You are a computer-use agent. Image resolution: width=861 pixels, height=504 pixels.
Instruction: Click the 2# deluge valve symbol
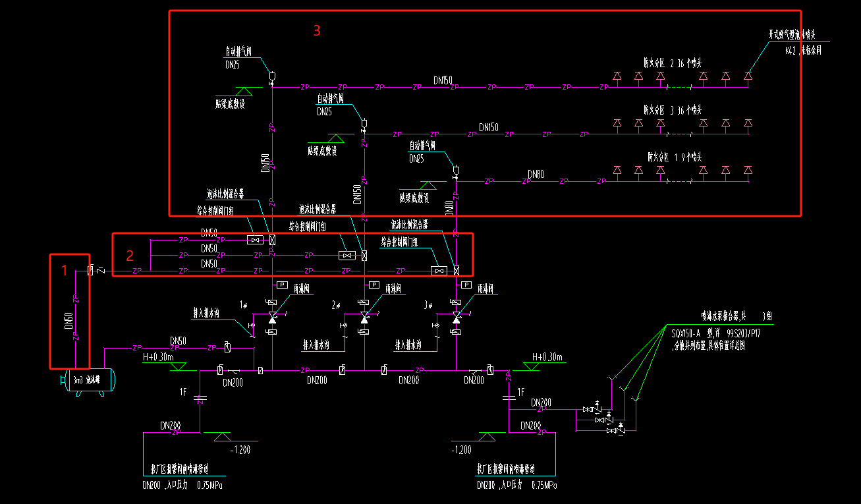pyautogui.click(x=364, y=318)
